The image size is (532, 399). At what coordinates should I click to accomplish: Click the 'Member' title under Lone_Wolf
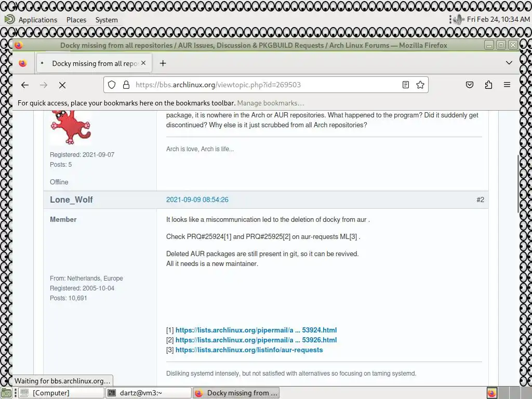pos(63,220)
